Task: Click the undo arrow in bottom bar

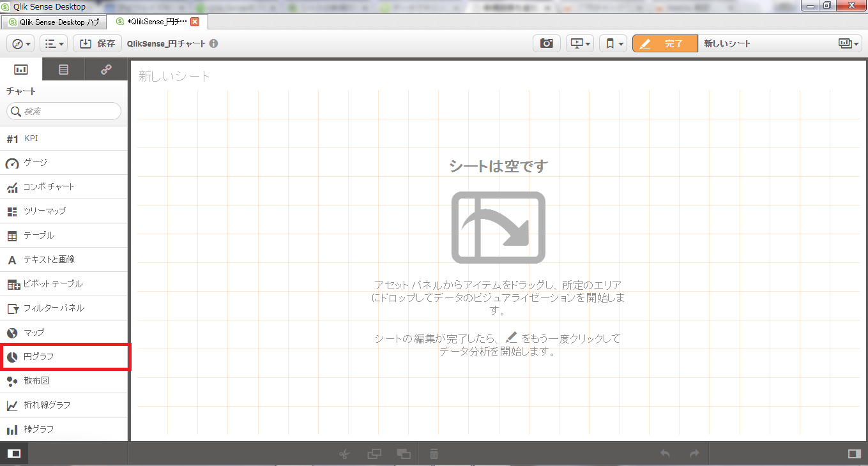Action: click(665, 454)
